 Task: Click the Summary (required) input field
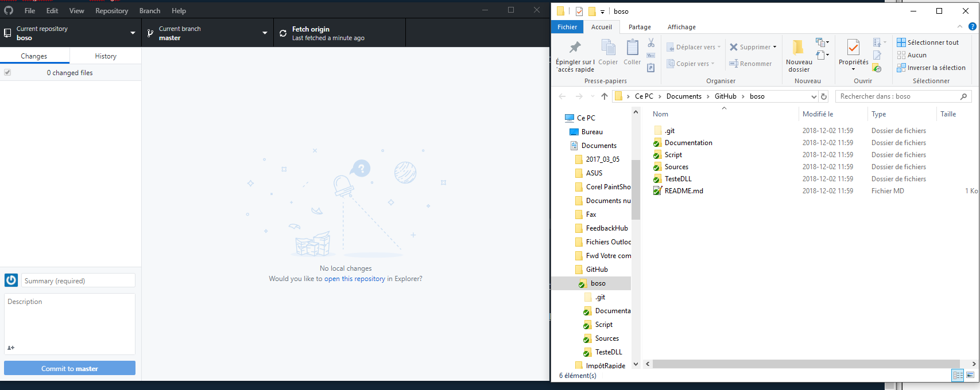click(x=78, y=280)
